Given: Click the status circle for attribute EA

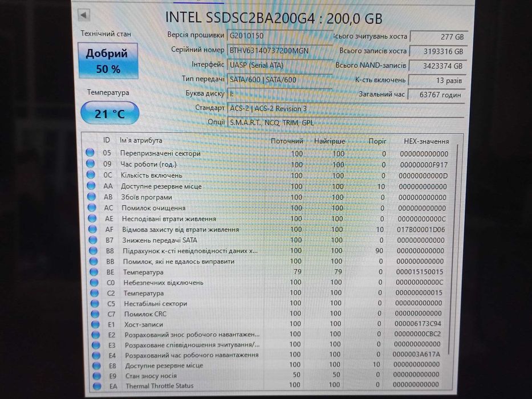Looking at the screenshot, I should pyautogui.click(x=98, y=386).
